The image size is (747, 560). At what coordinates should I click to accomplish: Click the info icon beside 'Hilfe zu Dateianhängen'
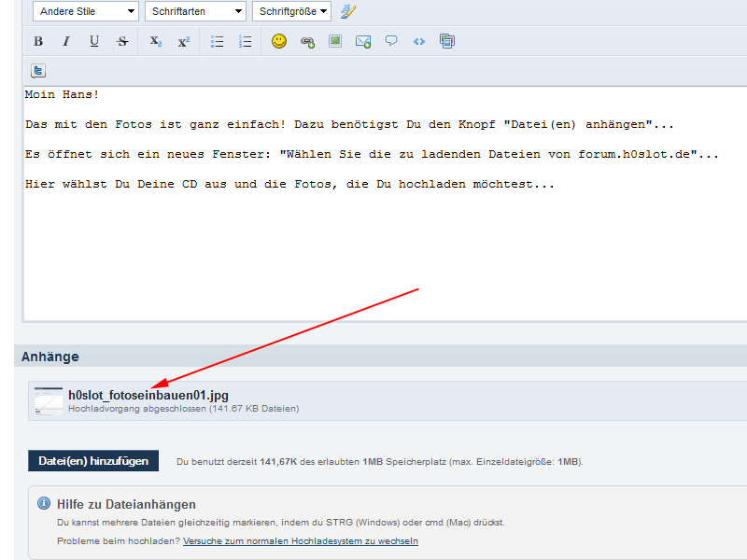click(x=44, y=503)
